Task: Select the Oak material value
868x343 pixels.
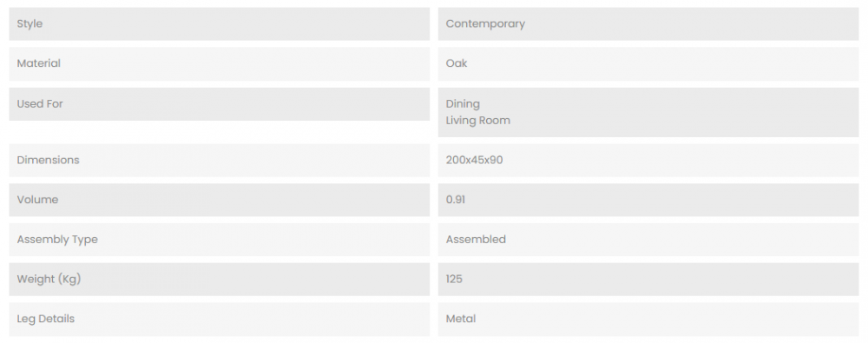Action: [x=457, y=63]
